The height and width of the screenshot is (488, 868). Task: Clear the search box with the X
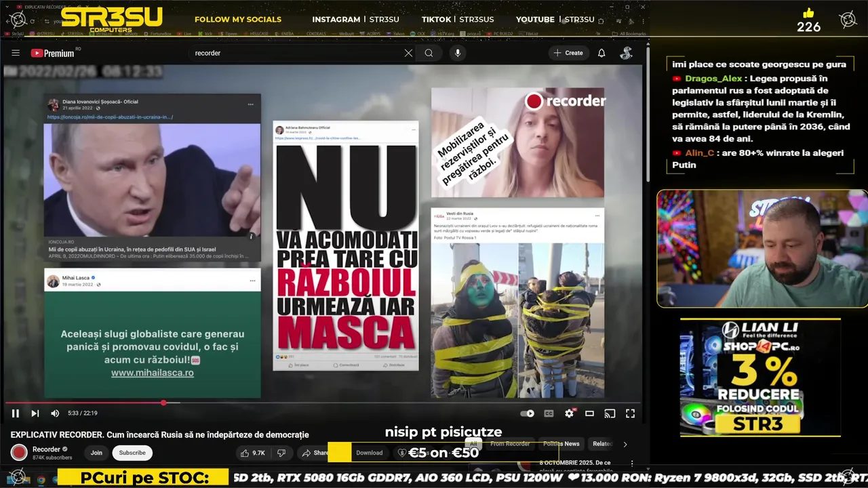click(x=408, y=53)
